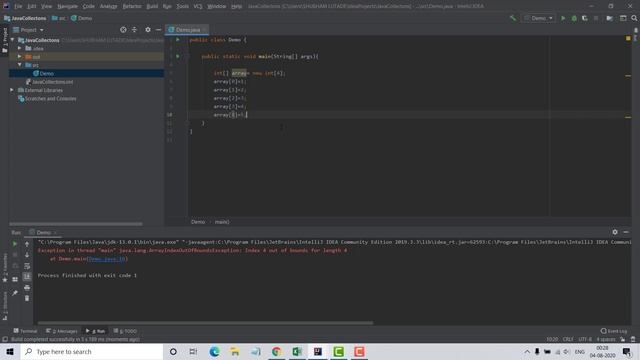The height and width of the screenshot is (360, 640).
Task: Open the Navigate menu
Action: (67, 6)
